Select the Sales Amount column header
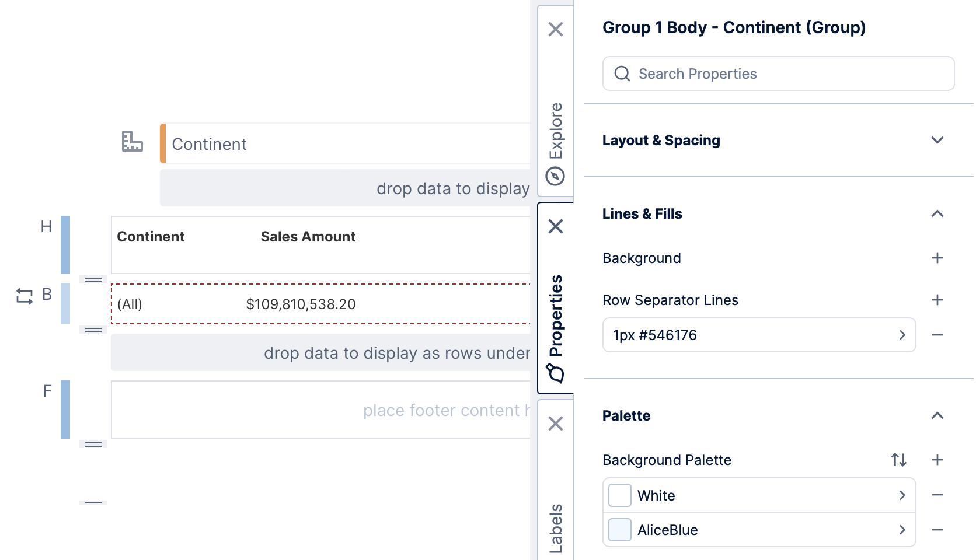The height and width of the screenshot is (560, 976). (x=308, y=236)
